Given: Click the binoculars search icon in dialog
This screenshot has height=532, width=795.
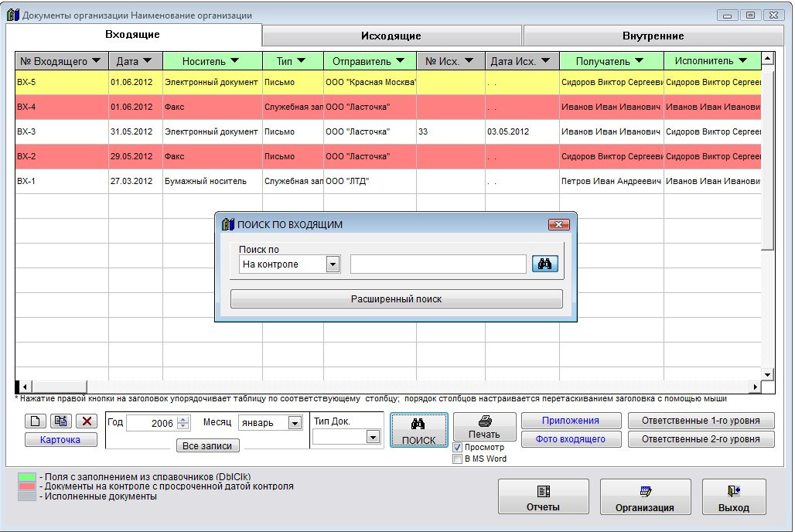Looking at the screenshot, I should (544, 264).
